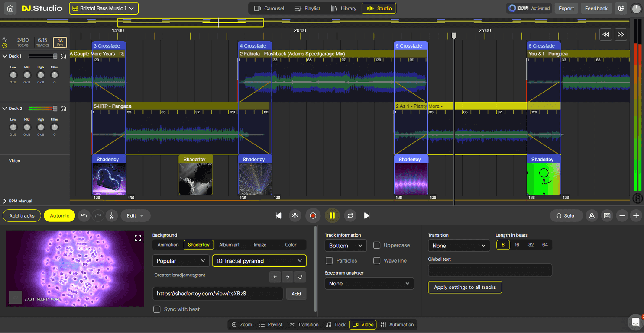This screenshot has height=333, width=644.
Task: Open the Transition dropdown set to None
Action: pos(459,245)
